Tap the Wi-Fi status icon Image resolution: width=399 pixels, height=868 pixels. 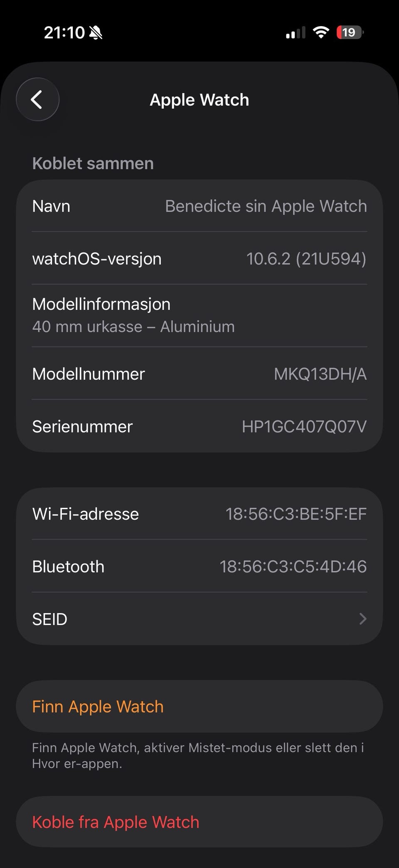(320, 32)
